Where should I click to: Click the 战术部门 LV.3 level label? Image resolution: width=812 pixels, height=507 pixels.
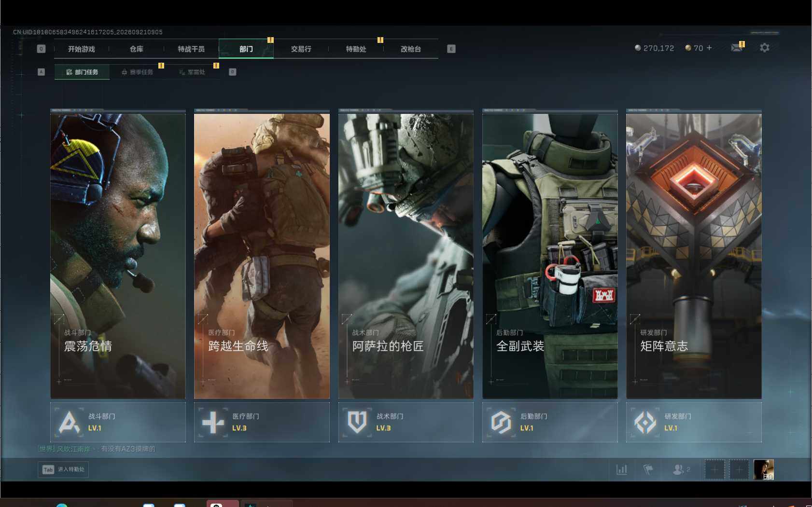(383, 428)
